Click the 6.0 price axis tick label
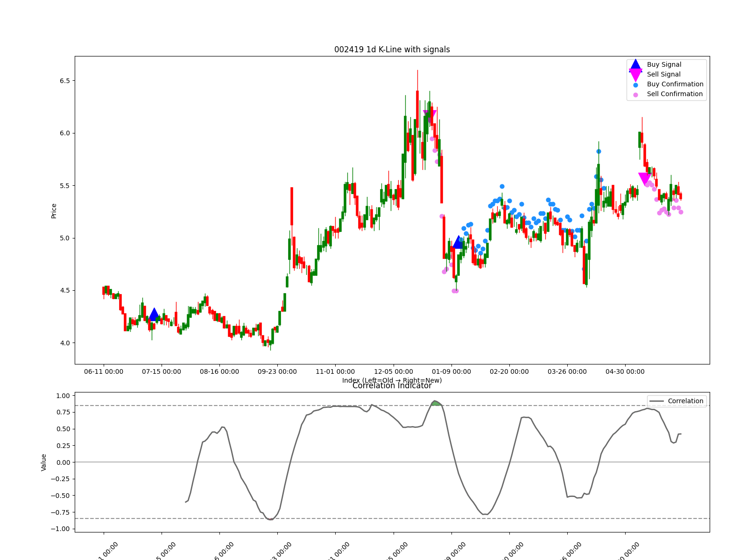 [64, 133]
